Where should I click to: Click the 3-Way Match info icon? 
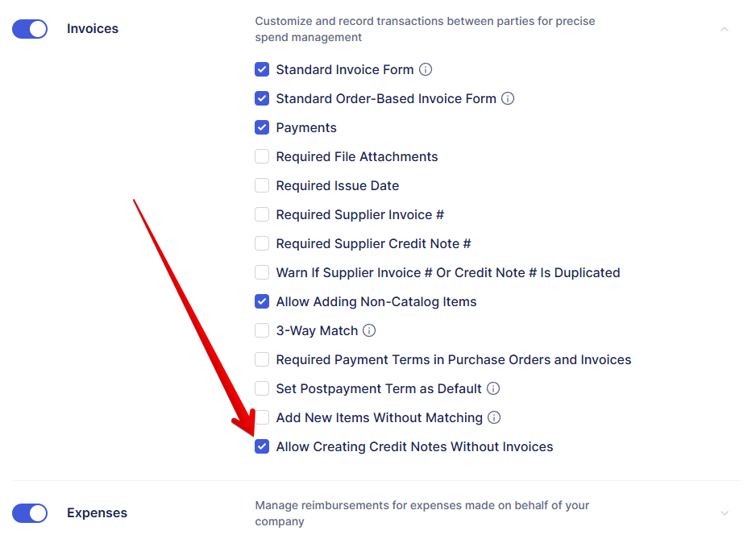click(x=369, y=330)
